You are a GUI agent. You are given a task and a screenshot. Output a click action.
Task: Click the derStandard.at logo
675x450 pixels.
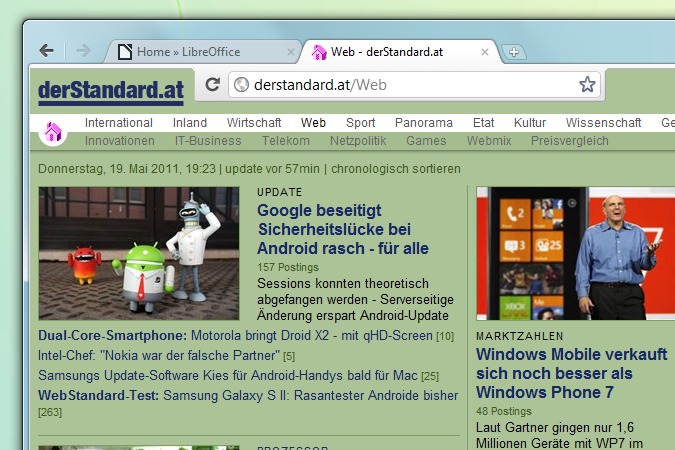111,92
